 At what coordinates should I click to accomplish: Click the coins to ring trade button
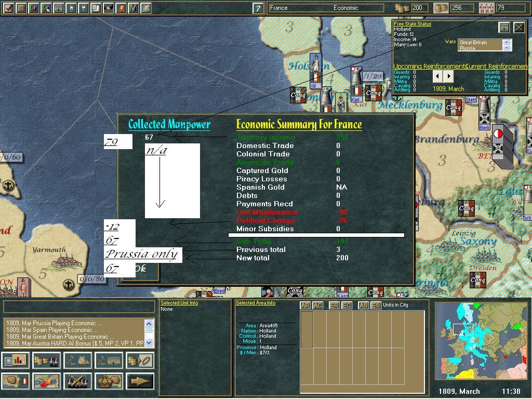coord(140,361)
